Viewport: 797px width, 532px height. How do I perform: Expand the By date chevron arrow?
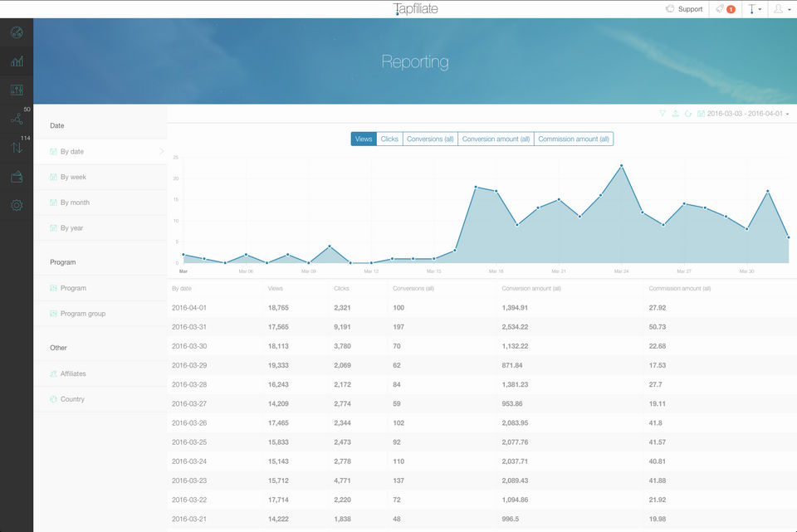click(162, 151)
